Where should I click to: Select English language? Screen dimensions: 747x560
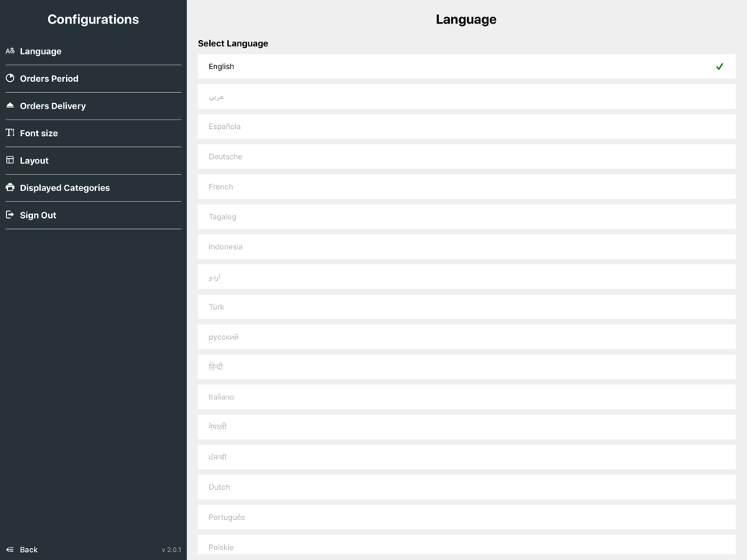point(466,66)
